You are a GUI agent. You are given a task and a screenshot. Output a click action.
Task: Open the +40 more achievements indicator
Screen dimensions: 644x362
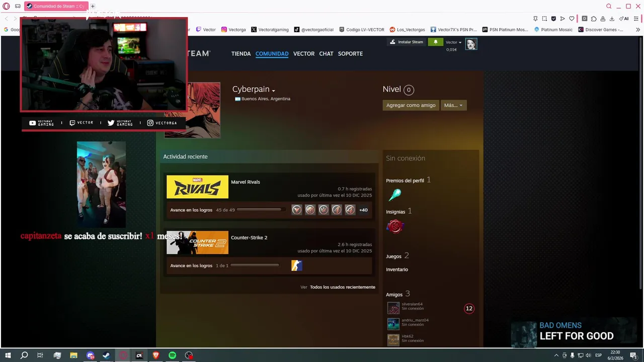tap(363, 210)
